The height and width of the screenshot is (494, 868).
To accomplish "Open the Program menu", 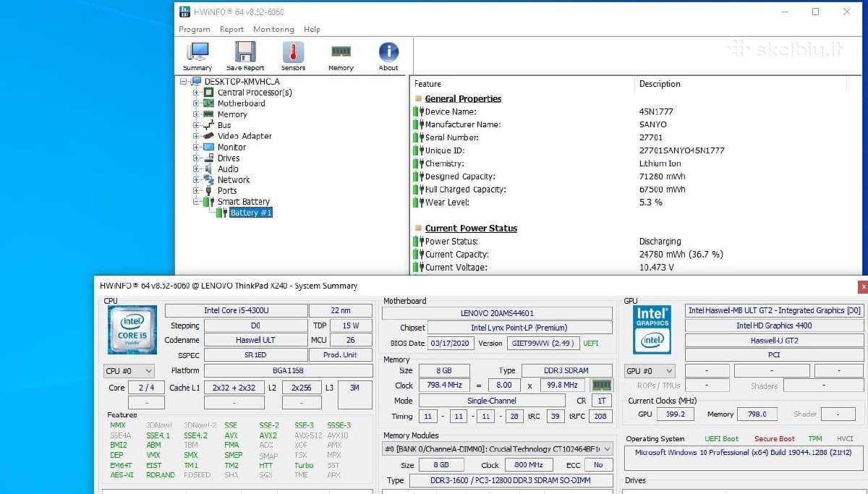I will coord(195,30).
